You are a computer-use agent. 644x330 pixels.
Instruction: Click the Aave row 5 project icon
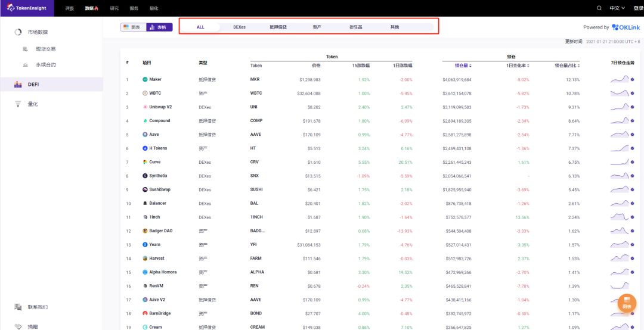145,135
